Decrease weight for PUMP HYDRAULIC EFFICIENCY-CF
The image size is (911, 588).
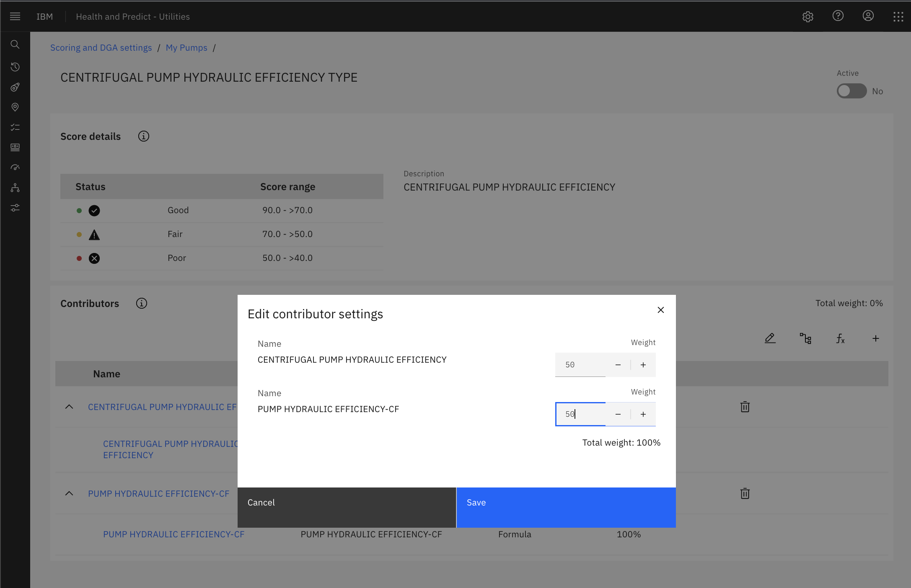[x=618, y=414]
